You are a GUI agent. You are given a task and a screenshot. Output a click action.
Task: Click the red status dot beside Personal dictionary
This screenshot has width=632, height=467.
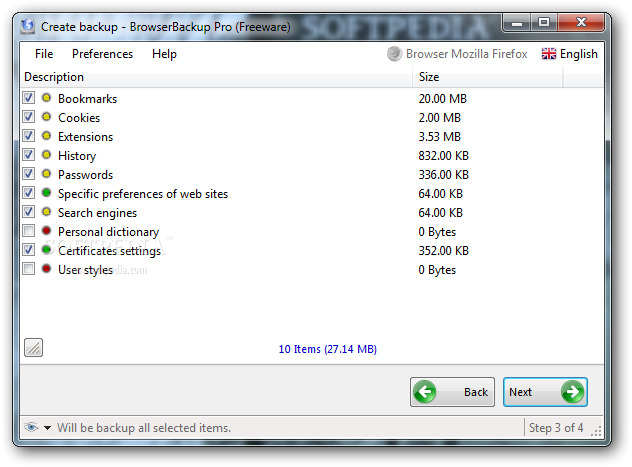tap(46, 230)
